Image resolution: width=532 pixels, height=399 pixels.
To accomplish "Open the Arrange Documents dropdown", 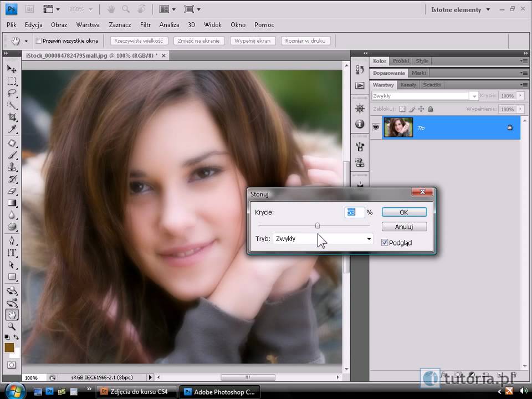I will (167, 9).
